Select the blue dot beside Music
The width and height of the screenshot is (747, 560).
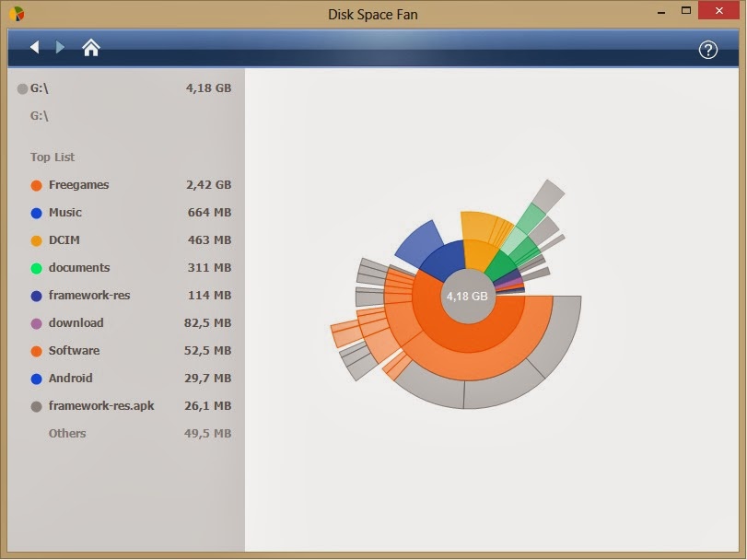34,213
